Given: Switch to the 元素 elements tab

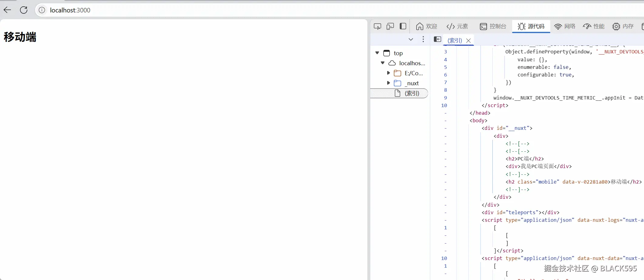Looking at the screenshot, I should click(457, 26).
